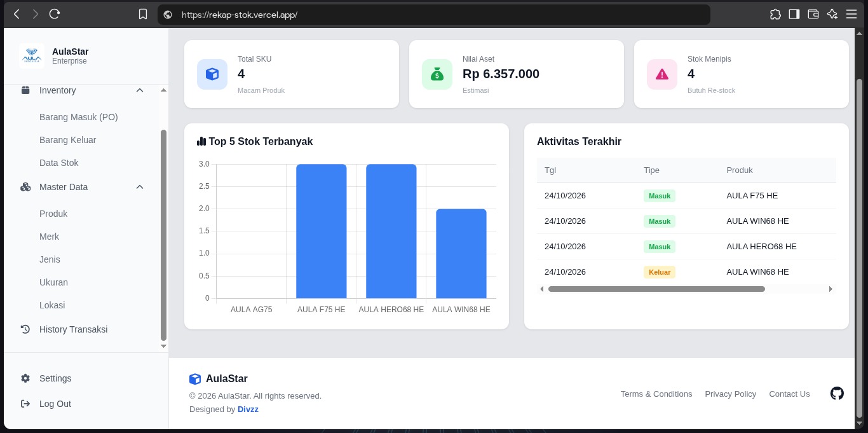Collapse the Inventory menu chevron
The width and height of the screenshot is (868, 433).
point(140,90)
